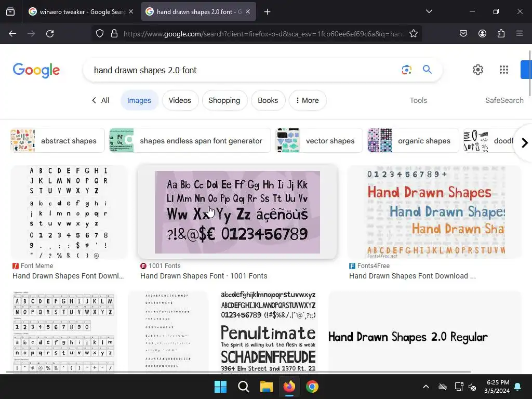Open File Explorer from taskbar
532x399 pixels.
tap(267, 387)
